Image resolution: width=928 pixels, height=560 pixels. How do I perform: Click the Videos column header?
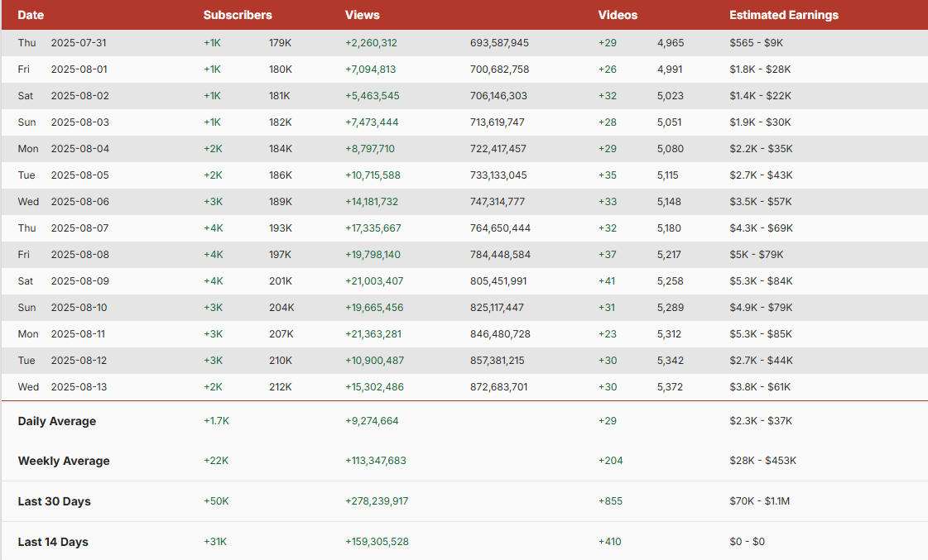[x=618, y=15]
